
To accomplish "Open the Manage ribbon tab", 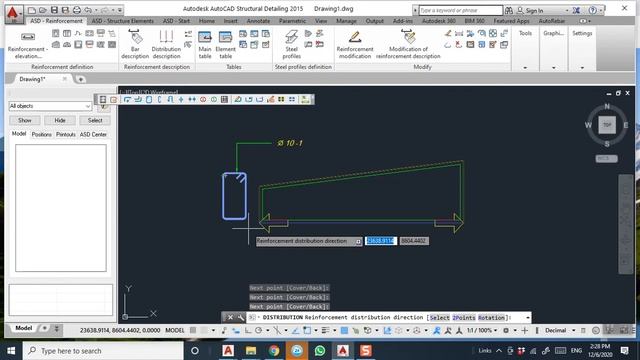I will pos(346,21).
